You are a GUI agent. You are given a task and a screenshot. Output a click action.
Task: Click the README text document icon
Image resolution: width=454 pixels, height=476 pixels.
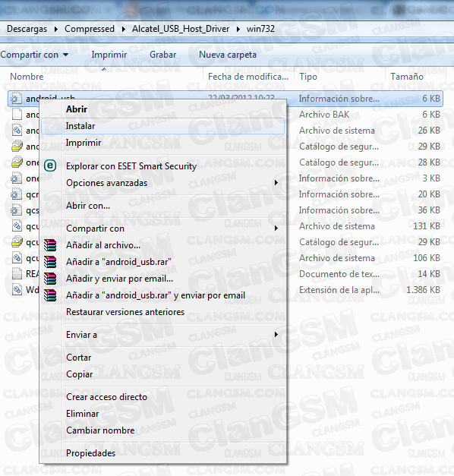[17, 274]
